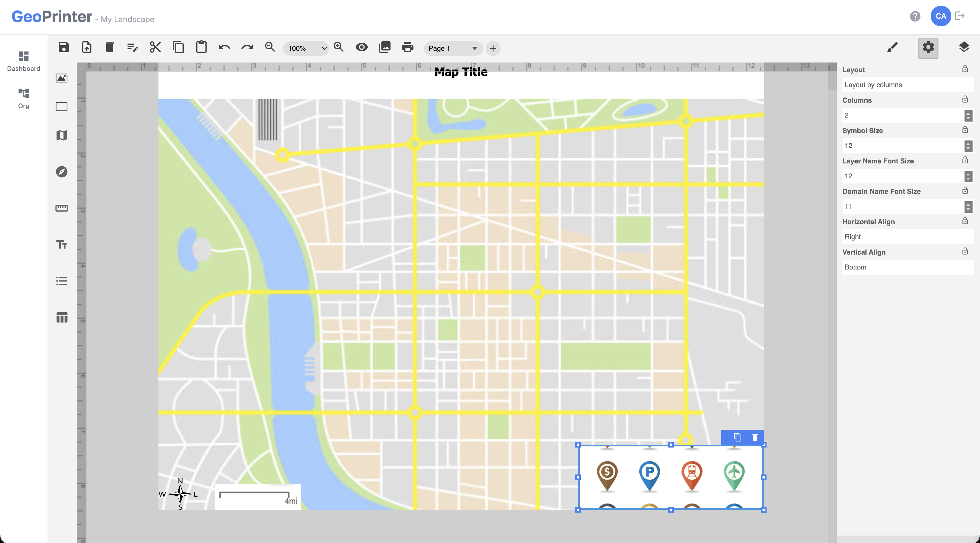Add a legend list element
980x543 pixels.
[62, 281]
